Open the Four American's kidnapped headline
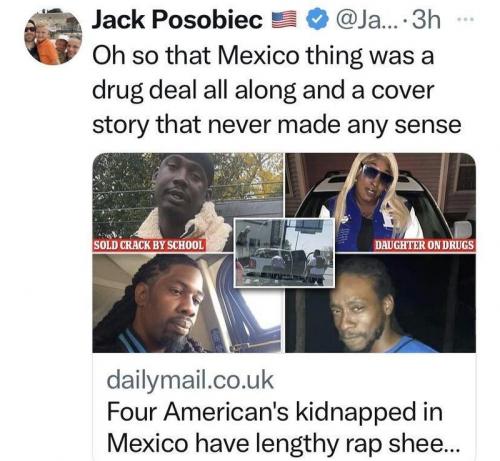Viewport: 500px width, 461px height. (x=275, y=412)
